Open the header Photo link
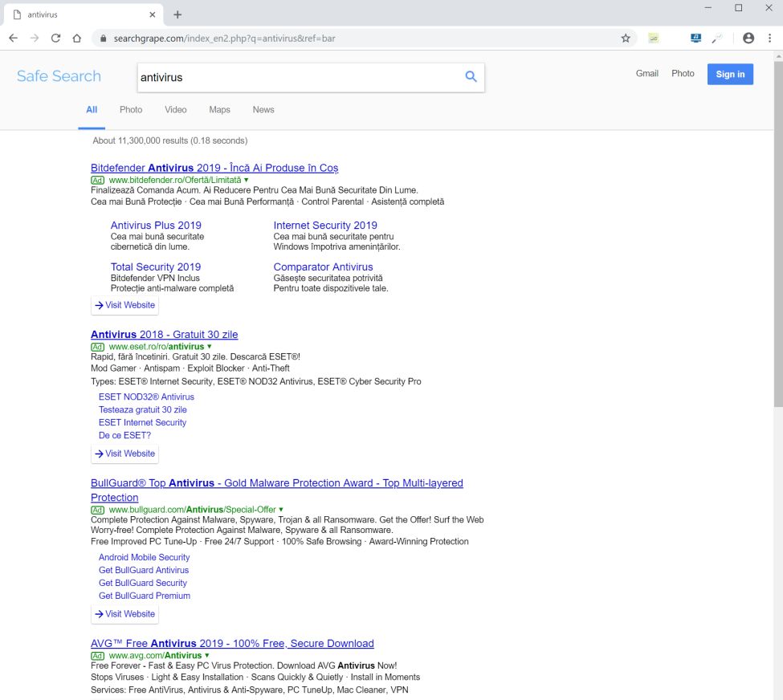This screenshot has width=783, height=700. pos(683,73)
